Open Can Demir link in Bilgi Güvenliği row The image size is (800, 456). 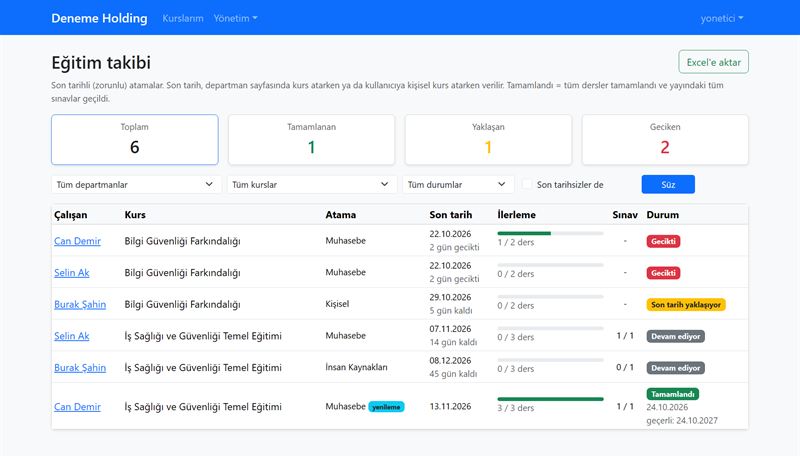pos(78,241)
